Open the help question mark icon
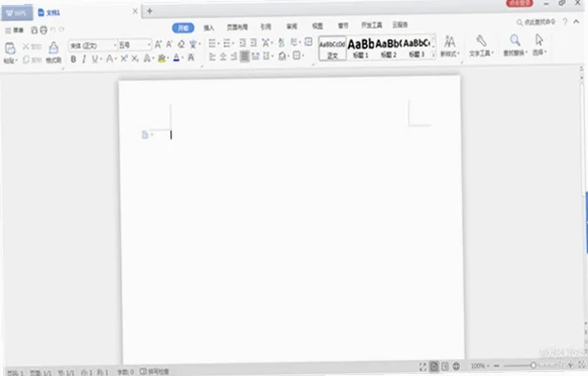Viewport: 588px width, 376px height. pos(565,22)
